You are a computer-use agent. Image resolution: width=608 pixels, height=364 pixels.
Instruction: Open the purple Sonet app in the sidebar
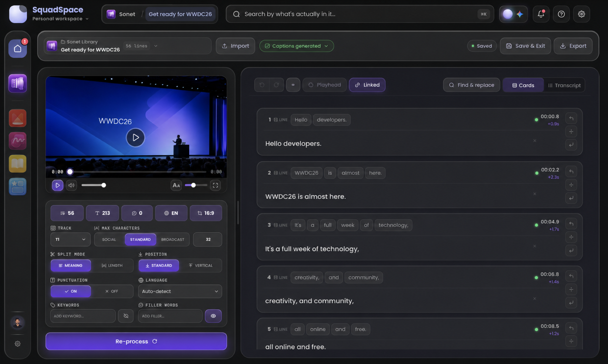(x=18, y=83)
